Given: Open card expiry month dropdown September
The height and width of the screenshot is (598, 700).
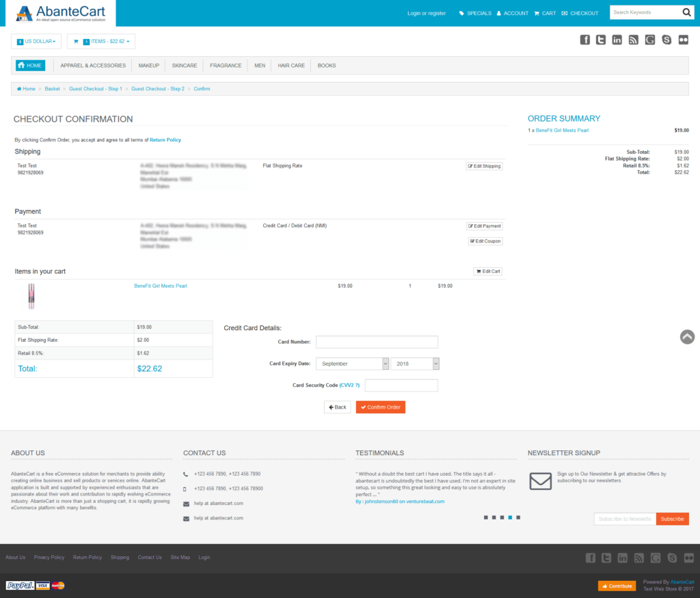Looking at the screenshot, I should coord(352,364).
